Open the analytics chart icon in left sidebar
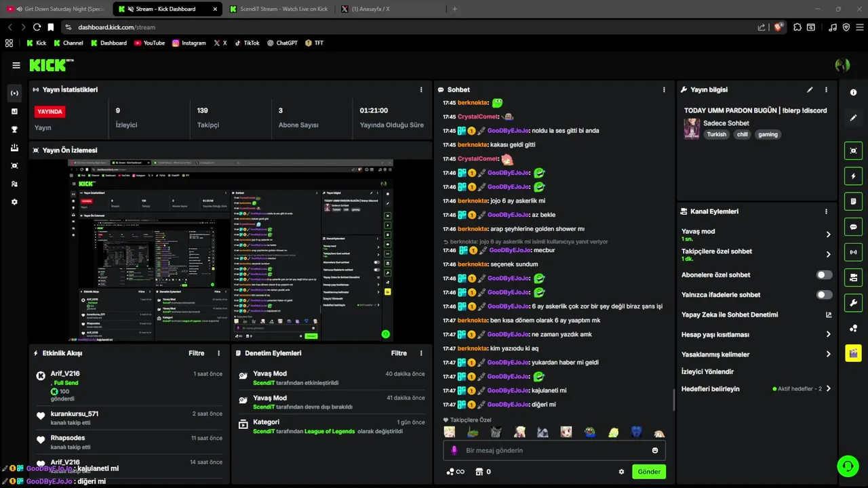 point(15,111)
